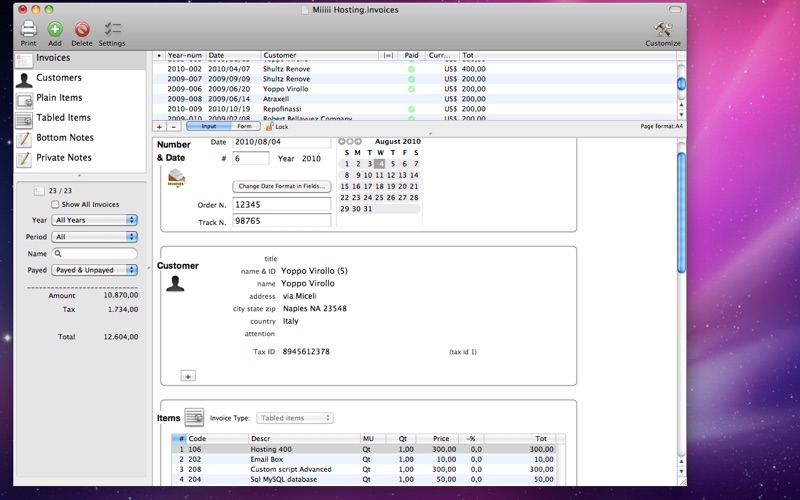Viewport: 800px width, 500px height.
Task: Click Change Date Format in Fields button
Action: coord(282,186)
